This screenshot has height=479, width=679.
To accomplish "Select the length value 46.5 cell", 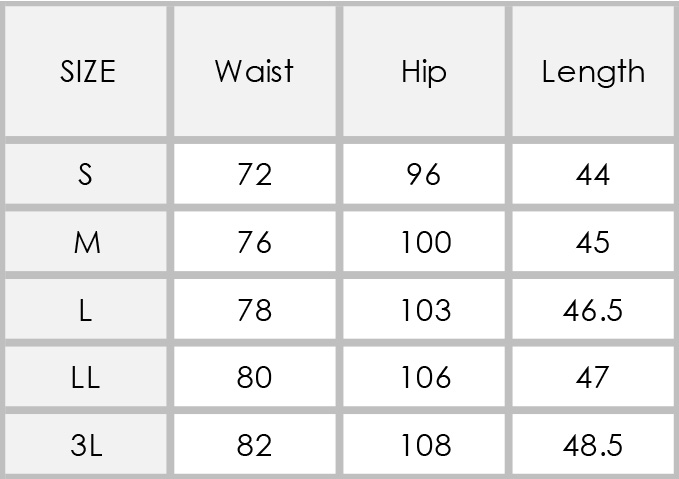I will click(x=593, y=309).
